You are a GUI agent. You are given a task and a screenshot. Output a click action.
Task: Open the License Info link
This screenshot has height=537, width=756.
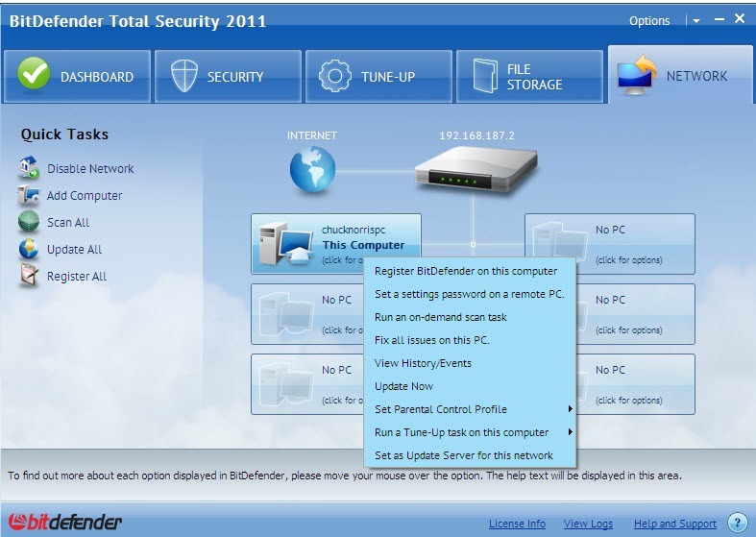click(x=517, y=524)
